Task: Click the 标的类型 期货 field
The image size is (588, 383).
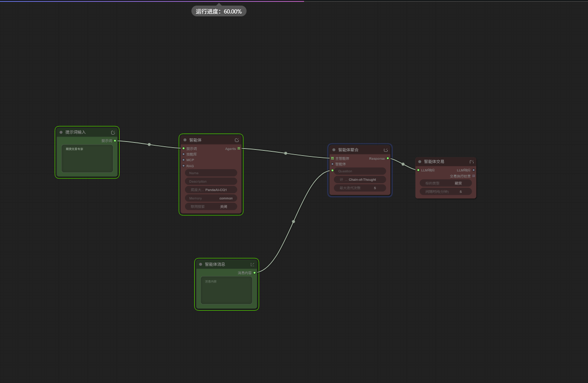Action: pos(446,183)
